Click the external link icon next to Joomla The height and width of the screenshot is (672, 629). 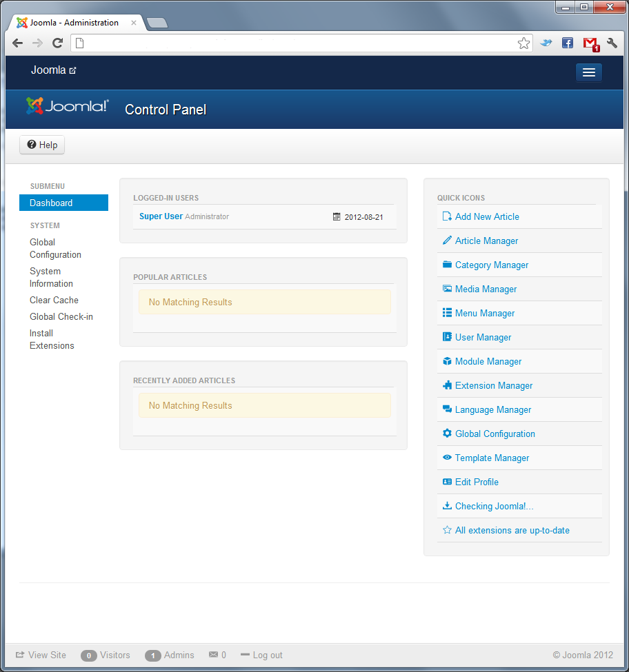[72, 71]
